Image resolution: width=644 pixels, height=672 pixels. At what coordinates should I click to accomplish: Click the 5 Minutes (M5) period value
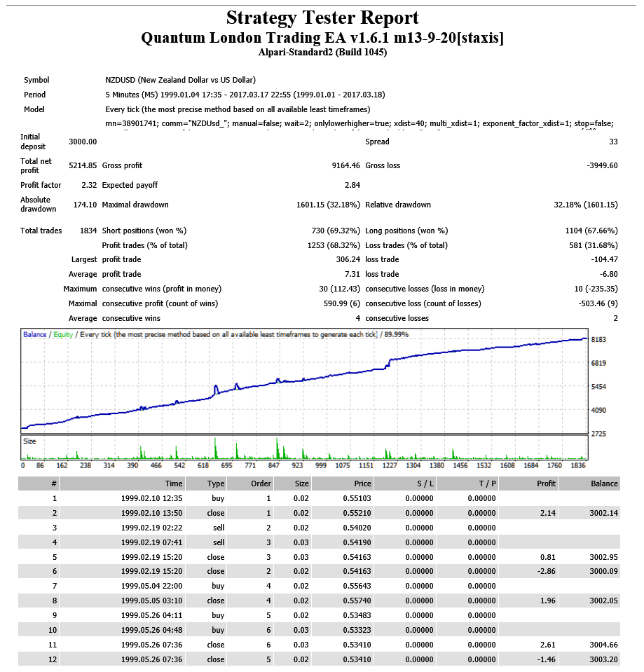click(x=245, y=95)
